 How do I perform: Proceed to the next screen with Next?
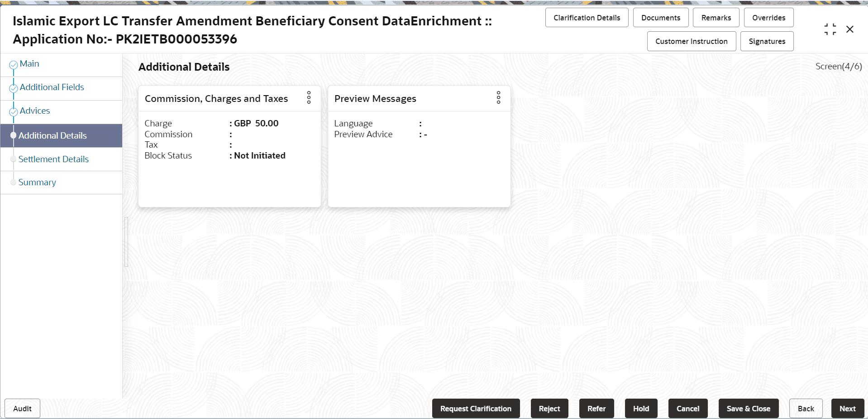(x=847, y=408)
